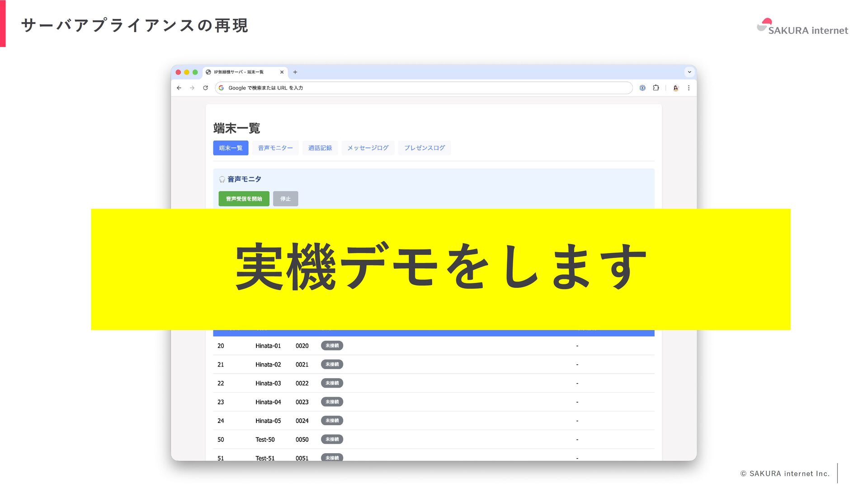This screenshot has height=488, width=868.
Task: Open the three-dot browser menu
Action: (x=689, y=88)
